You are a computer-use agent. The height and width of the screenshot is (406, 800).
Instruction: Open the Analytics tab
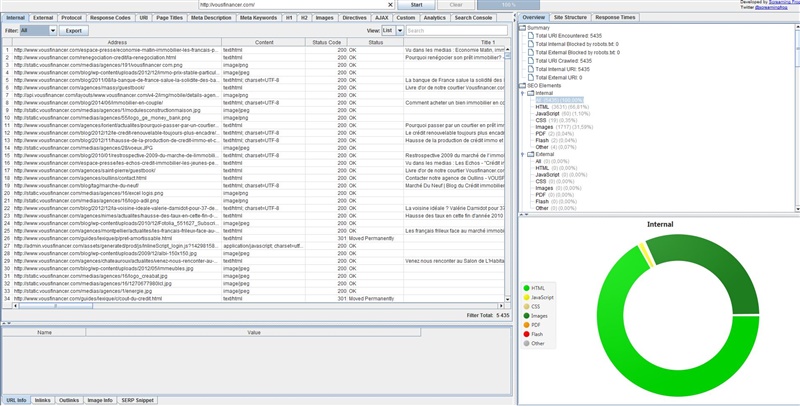pyautogui.click(x=435, y=18)
